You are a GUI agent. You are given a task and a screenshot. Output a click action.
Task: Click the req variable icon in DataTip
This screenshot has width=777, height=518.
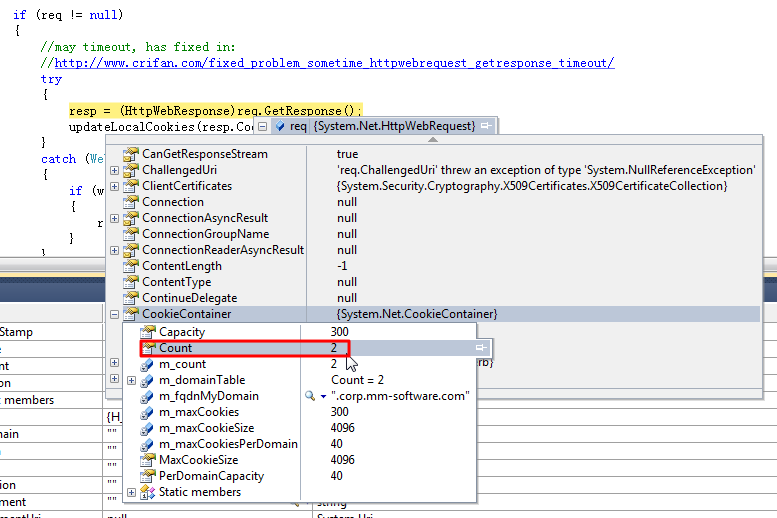(279, 126)
